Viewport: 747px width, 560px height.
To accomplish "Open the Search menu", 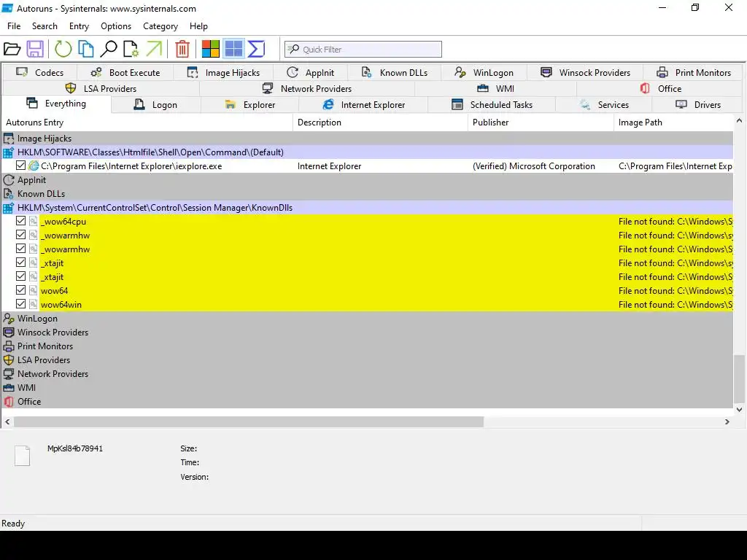I will [44, 26].
